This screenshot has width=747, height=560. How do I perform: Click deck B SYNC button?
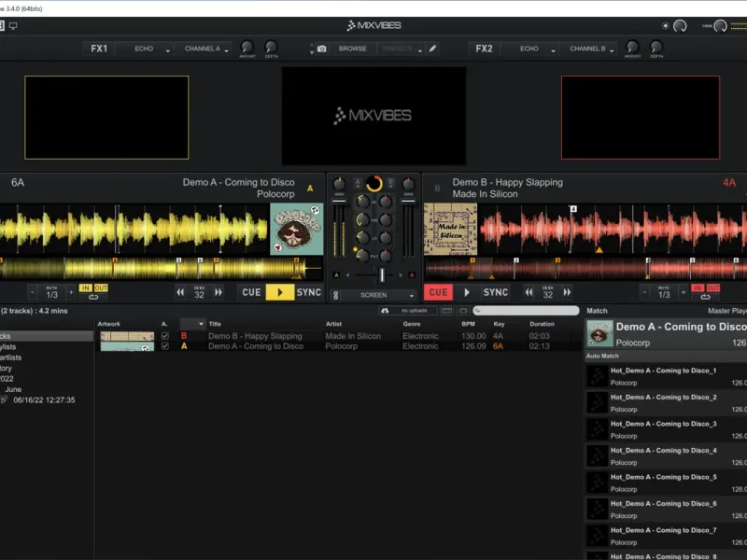point(496,292)
